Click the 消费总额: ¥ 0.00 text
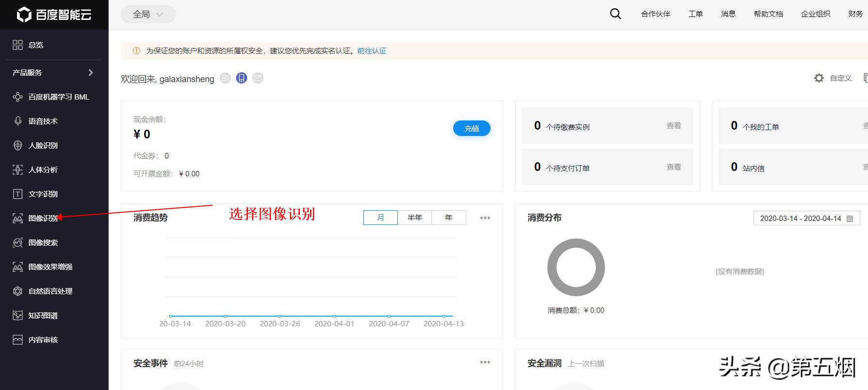This screenshot has width=868, height=390. click(576, 310)
